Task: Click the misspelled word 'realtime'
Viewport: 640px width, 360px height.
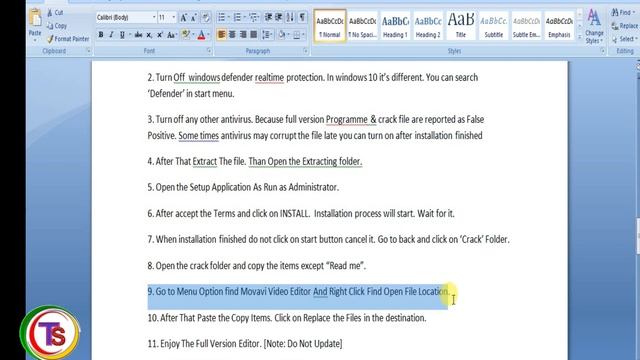Action: (269, 78)
